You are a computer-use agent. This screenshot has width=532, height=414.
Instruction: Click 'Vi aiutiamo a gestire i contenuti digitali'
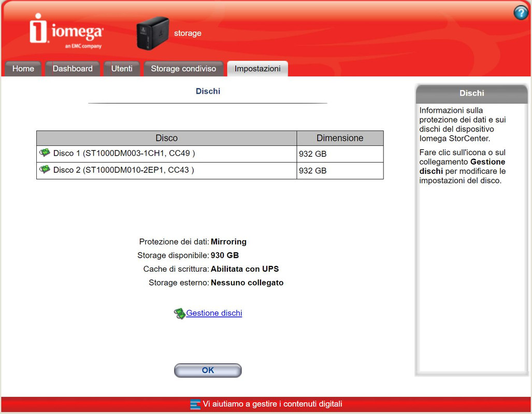[x=272, y=404]
